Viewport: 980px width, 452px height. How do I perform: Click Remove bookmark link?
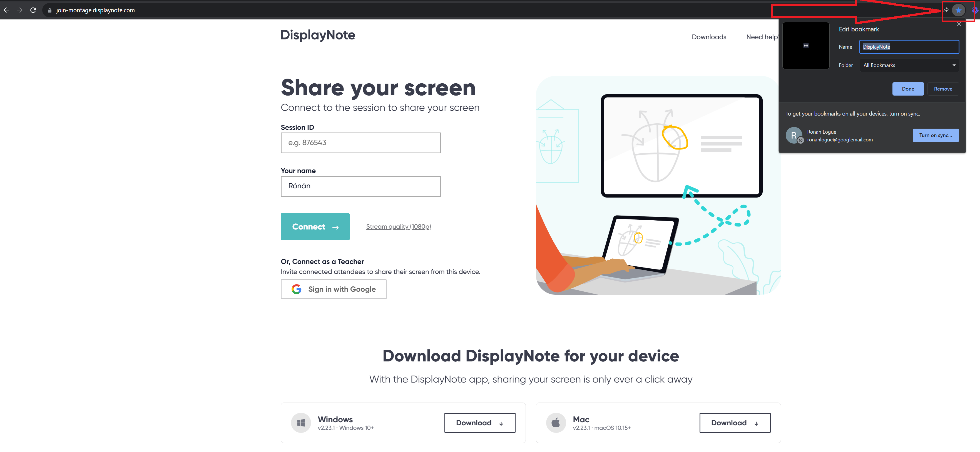943,89
